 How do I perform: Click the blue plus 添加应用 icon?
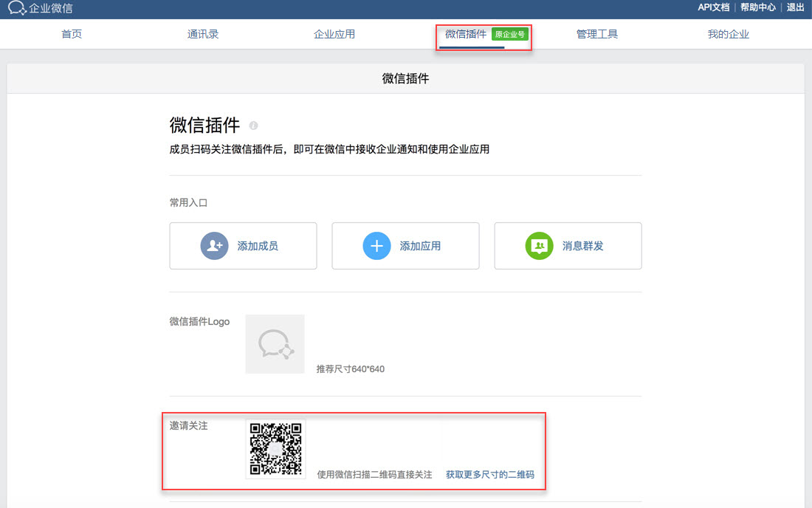(x=376, y=245)
